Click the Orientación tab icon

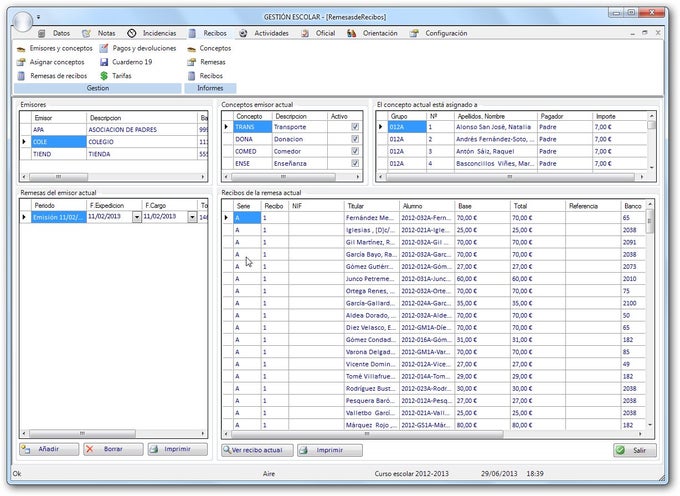click(x=351, y=33)
